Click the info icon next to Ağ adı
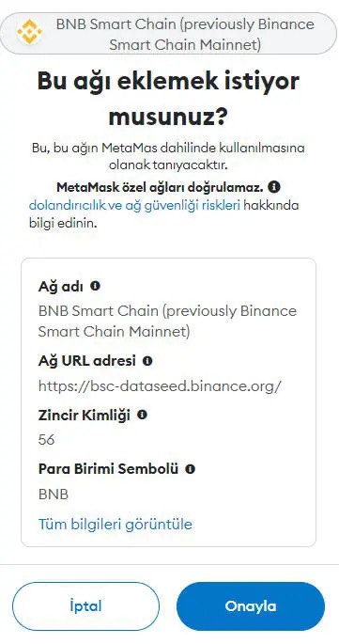Image resolution: width=339 pixels, height=644 pixels. point(95,286)
